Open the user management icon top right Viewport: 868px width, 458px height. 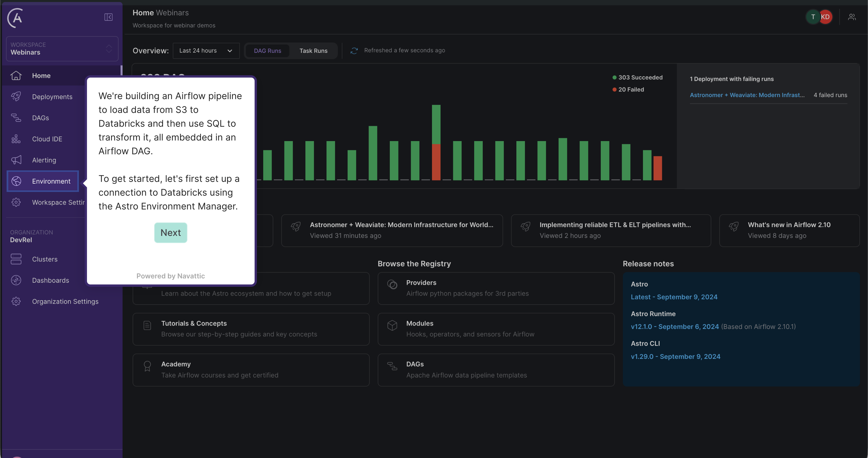click(852, 17)
